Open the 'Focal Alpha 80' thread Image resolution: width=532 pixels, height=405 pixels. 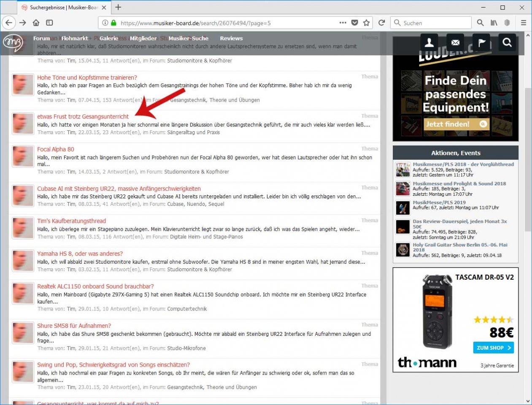click(56, 149)
